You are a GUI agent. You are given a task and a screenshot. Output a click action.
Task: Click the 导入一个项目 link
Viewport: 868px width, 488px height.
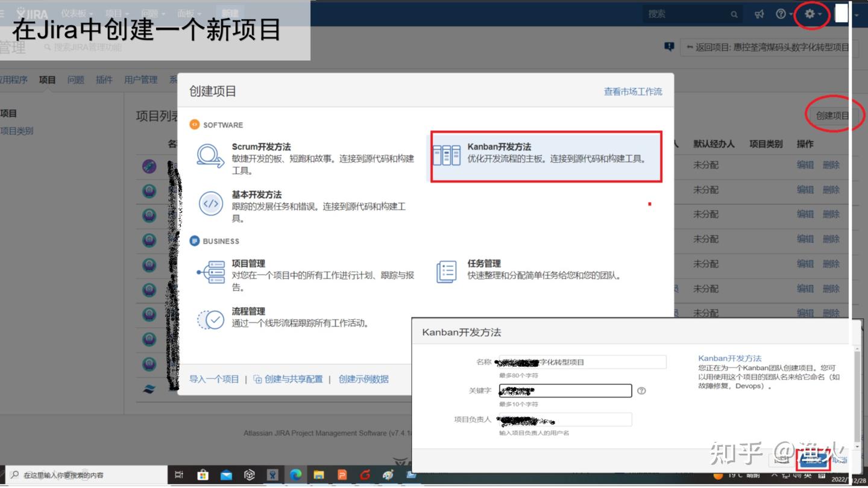(214, 379)
